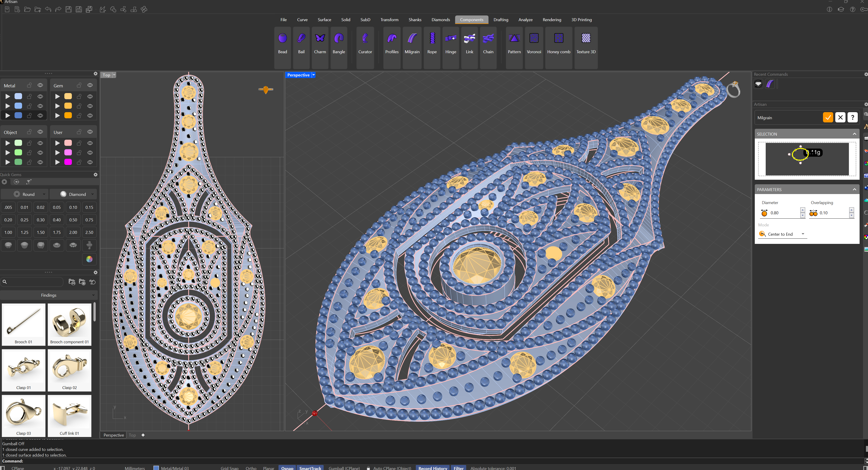The image size is (868, 470).
Task: Click the add folder icon near Findings search
Action: click(82, 282)
